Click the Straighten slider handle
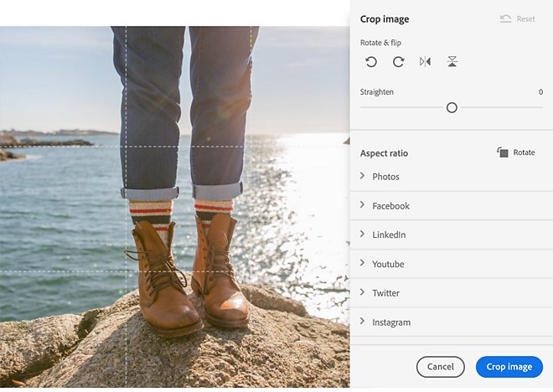The width and height of the screenshot is (553, 392). 452,107
